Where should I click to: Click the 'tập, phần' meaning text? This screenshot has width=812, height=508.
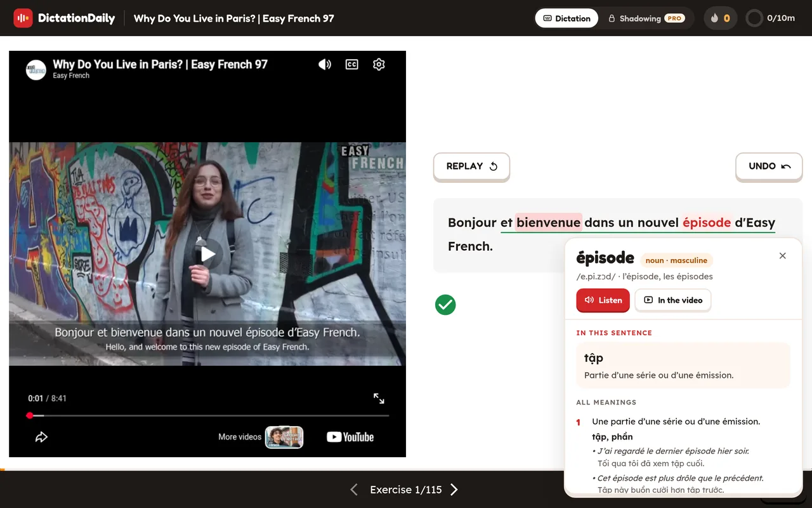pos(612,436)
